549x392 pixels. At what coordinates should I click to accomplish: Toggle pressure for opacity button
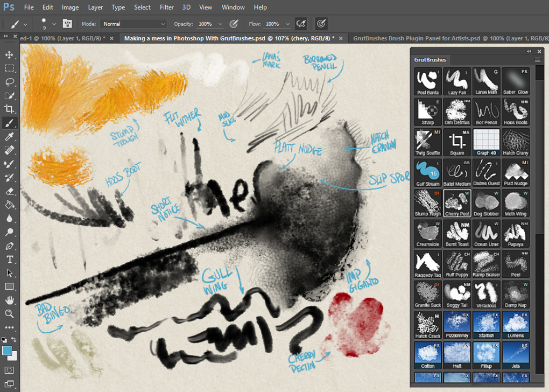[234, 24]
